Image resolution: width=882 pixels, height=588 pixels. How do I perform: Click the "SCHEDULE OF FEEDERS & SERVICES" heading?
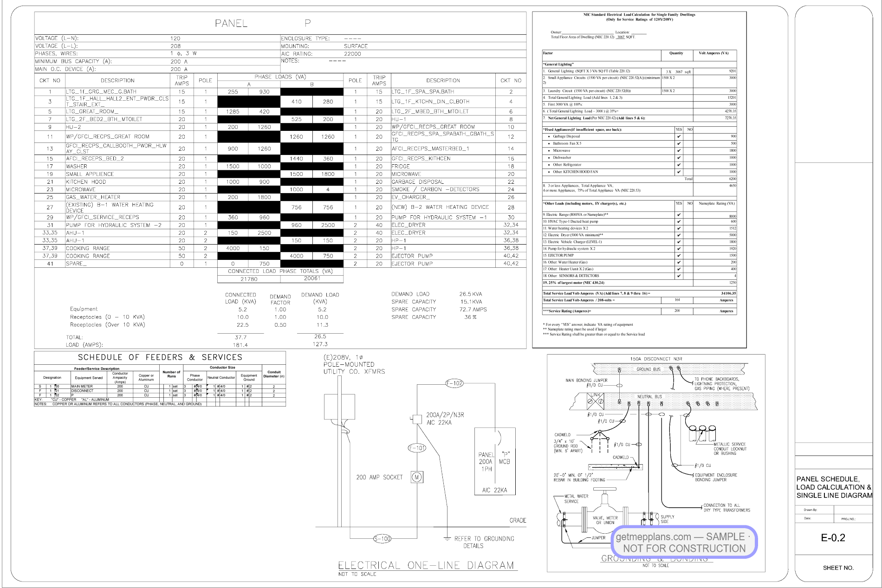click(160, 357)
